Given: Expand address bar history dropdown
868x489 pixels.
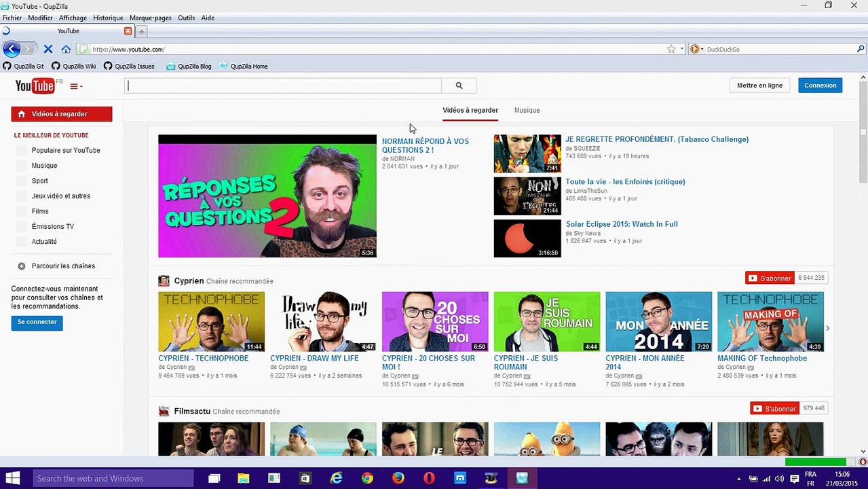Looking at the screenshot, I should point(682,49).
